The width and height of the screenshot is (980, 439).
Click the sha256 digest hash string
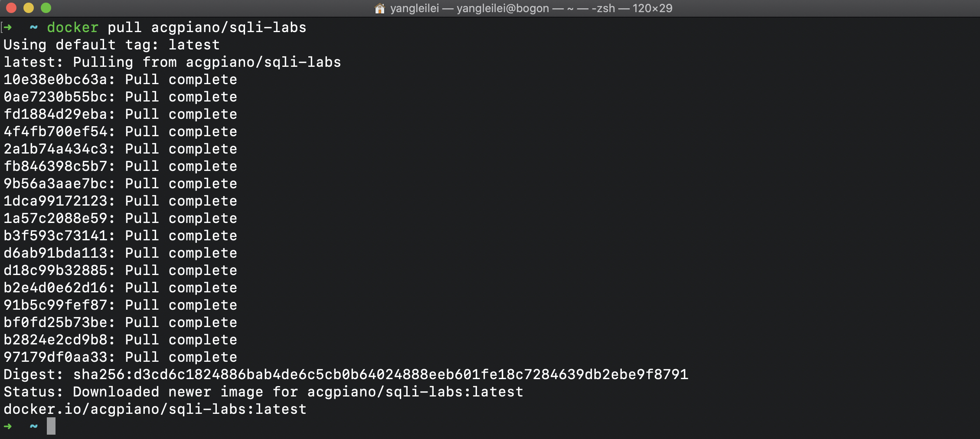(x=381, y=374)
